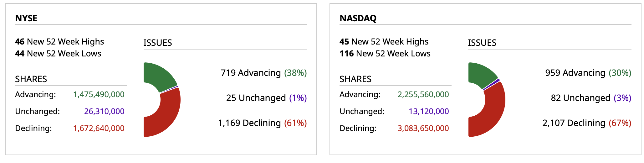
Task: Click the 1,169 Declining (61%) legend entry
Action: click(x=262, y=123)
